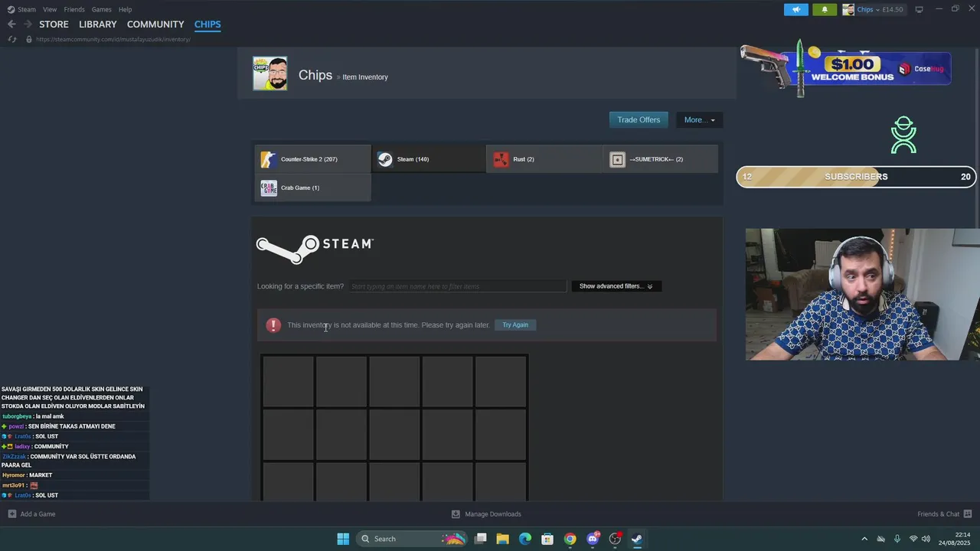Open Google Chrome from the taskbar
Image resolution: width=980 pixels, height=551 pixels.
[570, 539]
